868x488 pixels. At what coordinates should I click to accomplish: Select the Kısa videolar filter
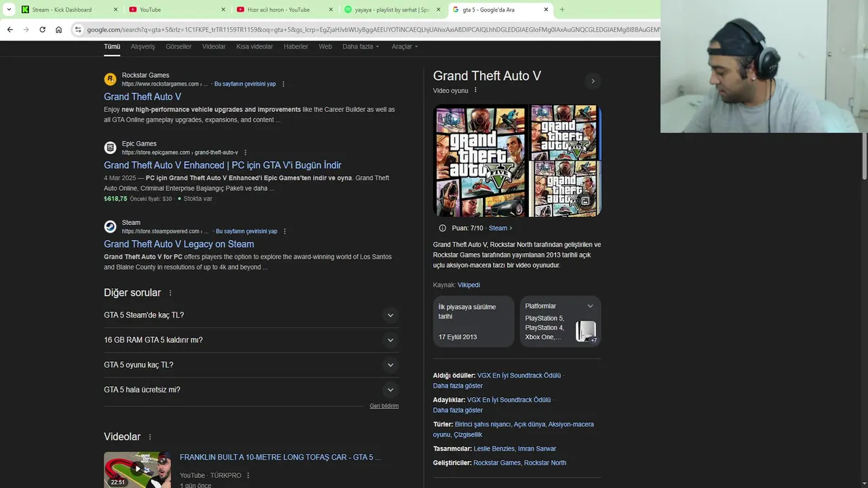[254, 47]
